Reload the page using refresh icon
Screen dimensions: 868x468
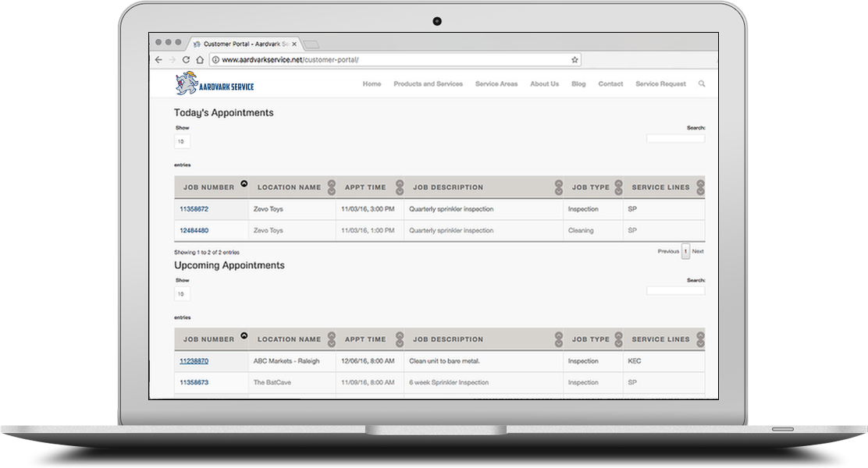coord(186,59)
